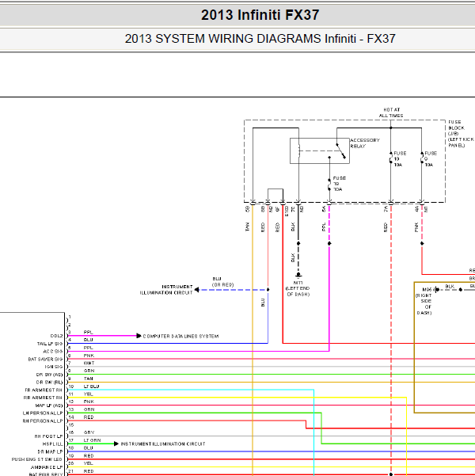Click the "GRY" wire color at pin 16

pos(89,432)
